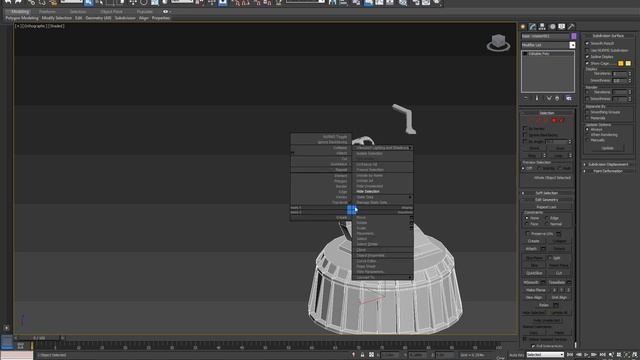The height and width of the screenshot is (360, 640).
Task: Open the key filter Selected dropdown
Action: (545, 355)
